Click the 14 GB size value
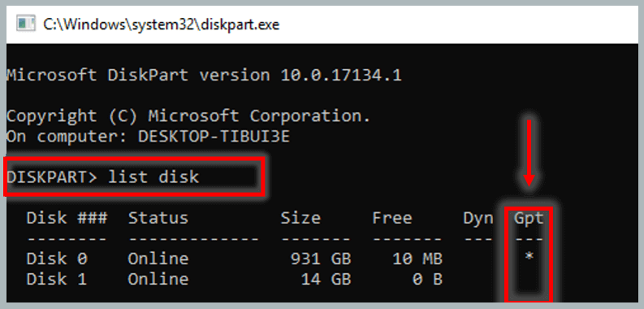The image size is (644, 309). pyautogui.click(x=326, y=280)
